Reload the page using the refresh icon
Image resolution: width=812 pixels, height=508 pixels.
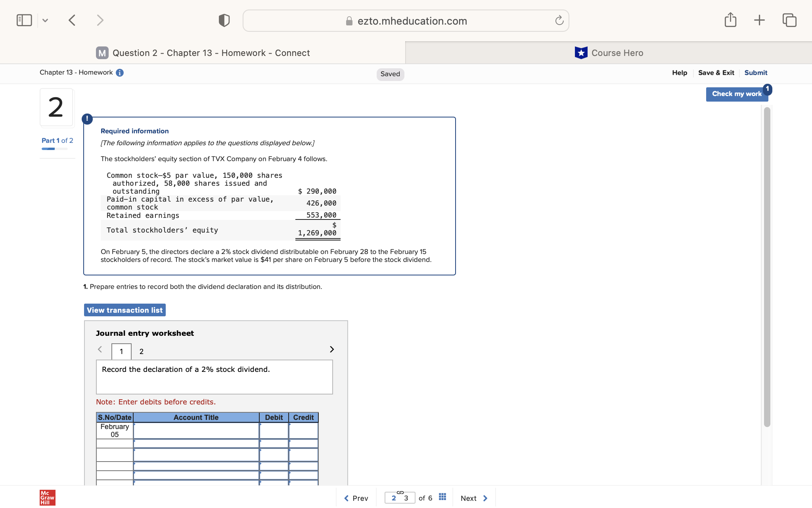coord(559,21)
